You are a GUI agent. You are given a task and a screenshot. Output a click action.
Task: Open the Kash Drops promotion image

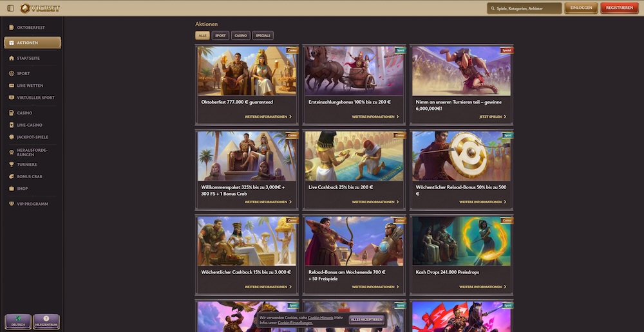pos(461,241)
